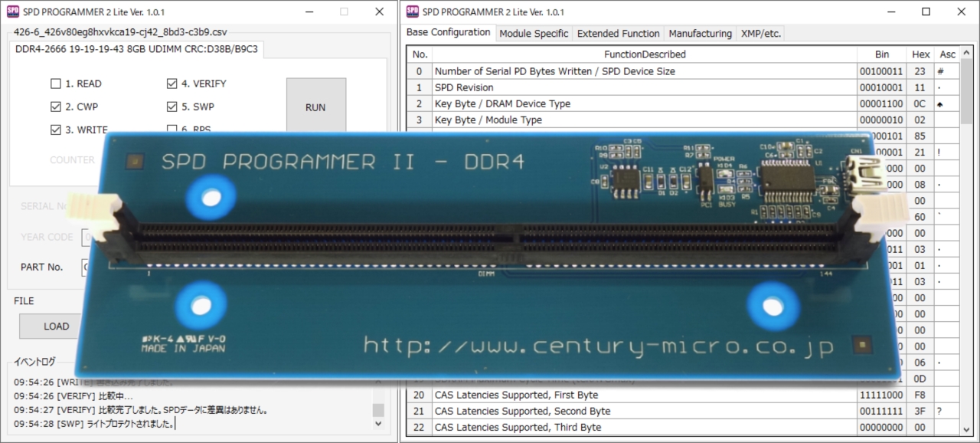Viewport: 980px width, 443px height.
Task: Click the FunctionDescribed column header
Action: 645,54
